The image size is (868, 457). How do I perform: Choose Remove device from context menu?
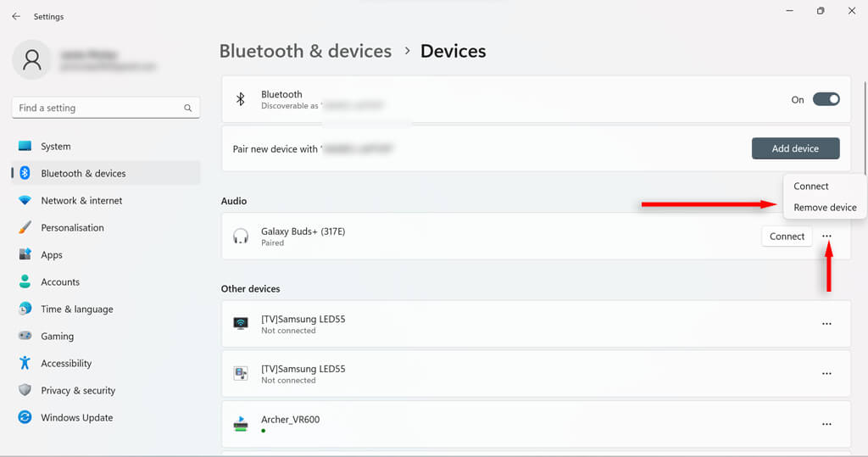tap(825, 207)
